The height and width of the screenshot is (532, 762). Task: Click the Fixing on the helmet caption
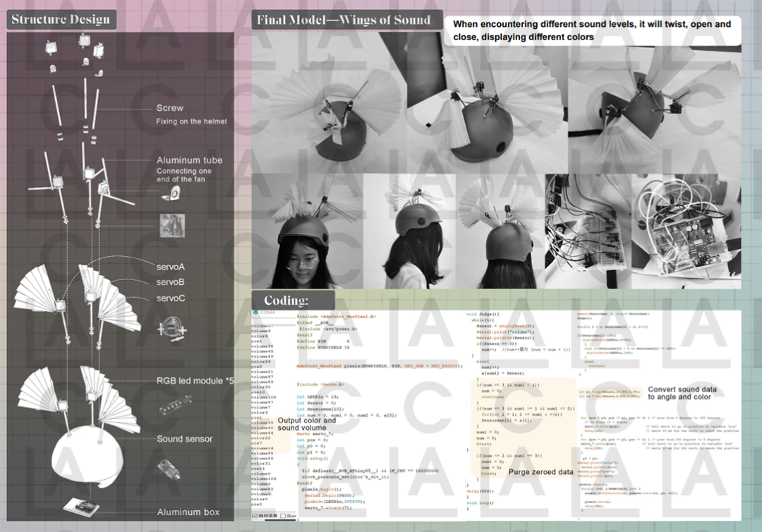(191, 121)
